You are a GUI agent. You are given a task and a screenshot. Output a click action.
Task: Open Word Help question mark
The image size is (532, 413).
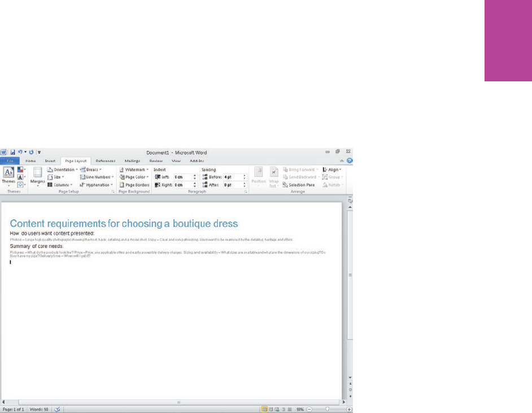click(x=350, y=161)
